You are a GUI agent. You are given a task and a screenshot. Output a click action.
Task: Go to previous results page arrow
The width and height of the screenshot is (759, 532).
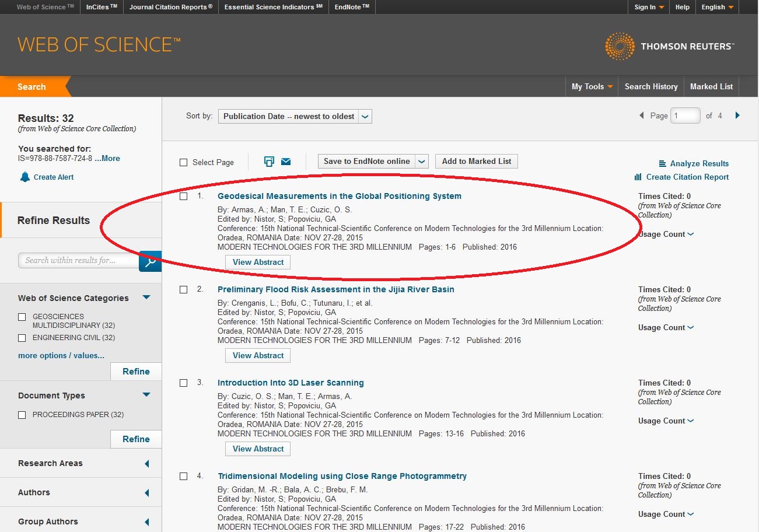642,116
